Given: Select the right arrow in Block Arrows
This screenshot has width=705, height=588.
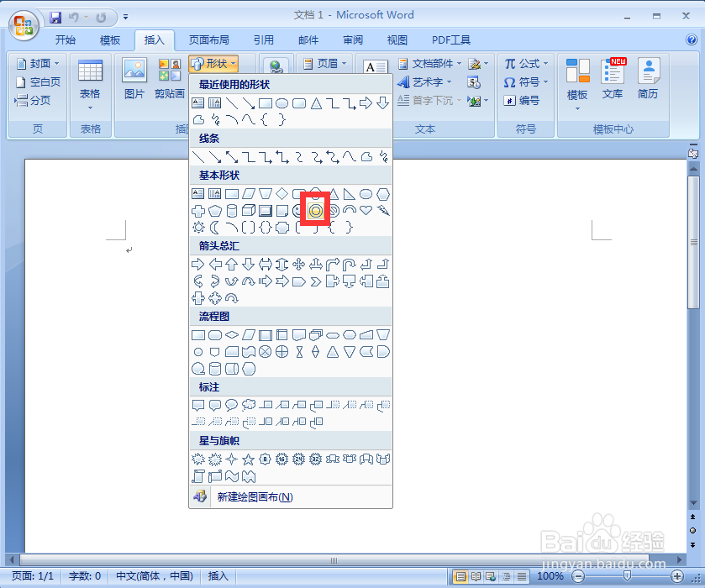Looking at the screenshot, I should click(198, 265).
